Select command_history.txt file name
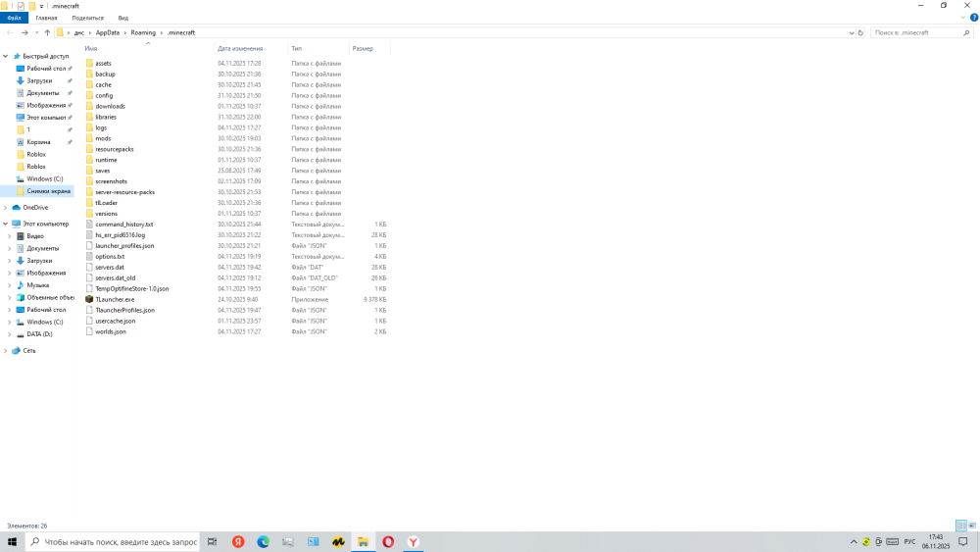Viewport: 980px width, 552px height. (123, 225)
